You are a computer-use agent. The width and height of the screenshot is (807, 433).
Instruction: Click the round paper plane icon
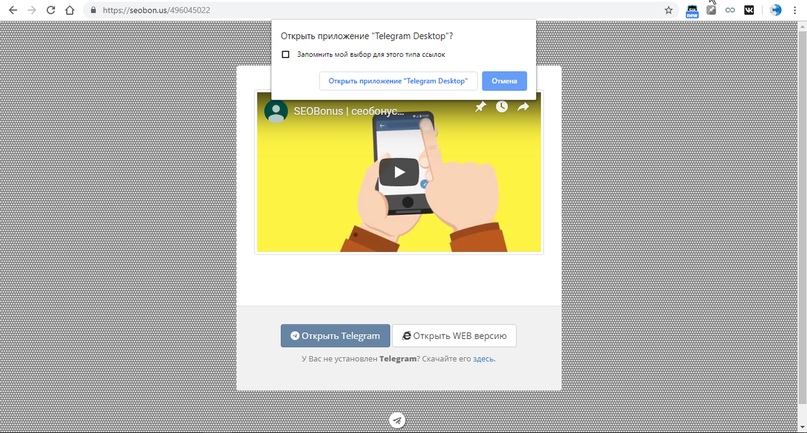click(x=397, y=421)
